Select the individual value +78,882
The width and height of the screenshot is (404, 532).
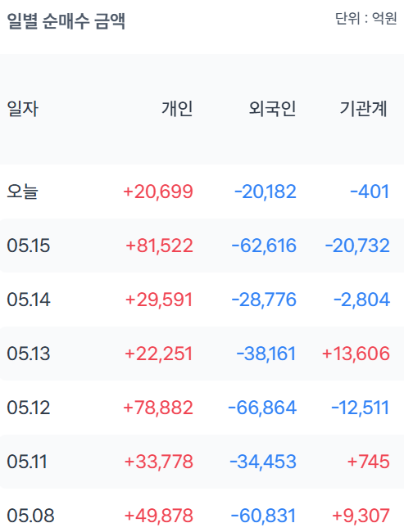(x=158, y=407)
